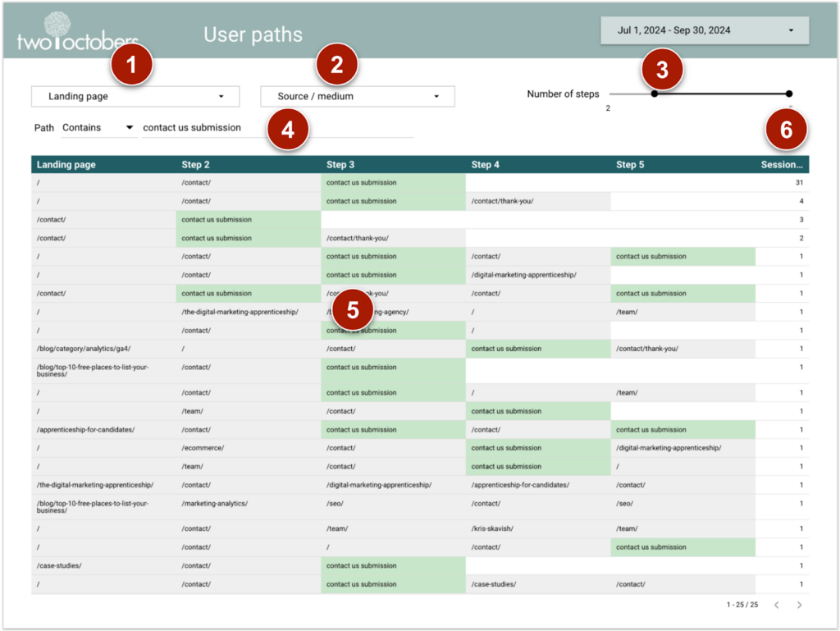Click the path filter text field
Image resolution: width=840 pixels, height=631 pixels.
277,127
